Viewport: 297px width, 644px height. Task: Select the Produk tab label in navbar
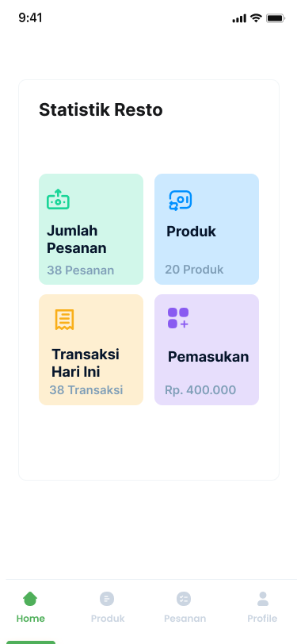click(x=108, y=619)
